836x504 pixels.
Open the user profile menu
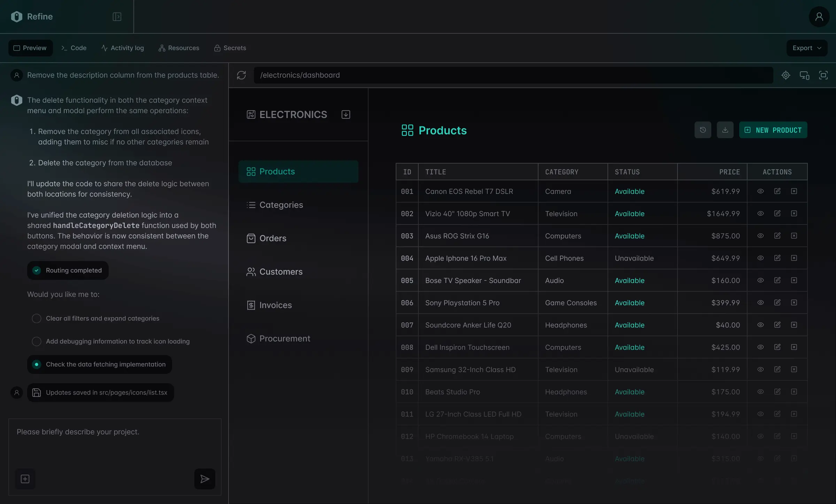point(819,17)
